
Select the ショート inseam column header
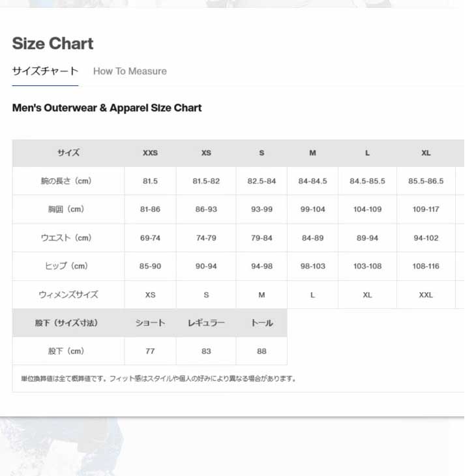tap(150, 323)
